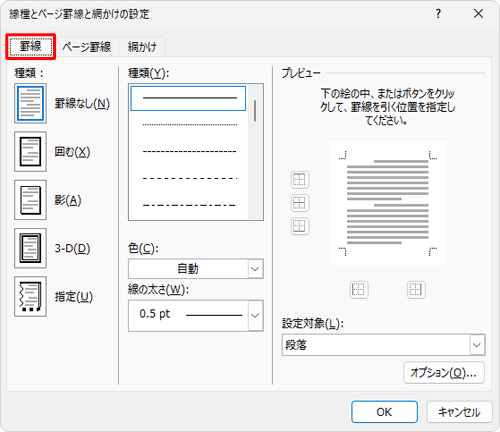The height and width of the screenshot is (432, 500).
Task: Click the help question mark icon
Action: [438, 14]
